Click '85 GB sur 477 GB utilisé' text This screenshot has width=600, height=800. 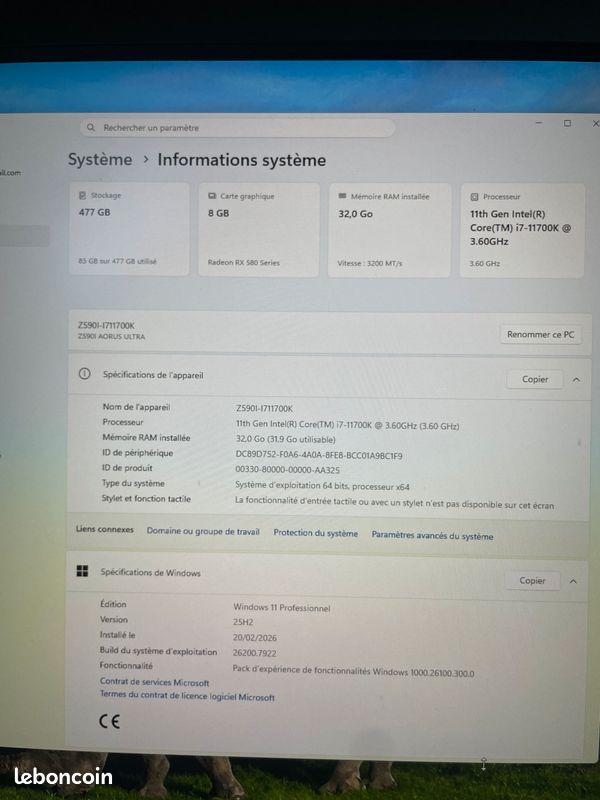click(117, 261)
